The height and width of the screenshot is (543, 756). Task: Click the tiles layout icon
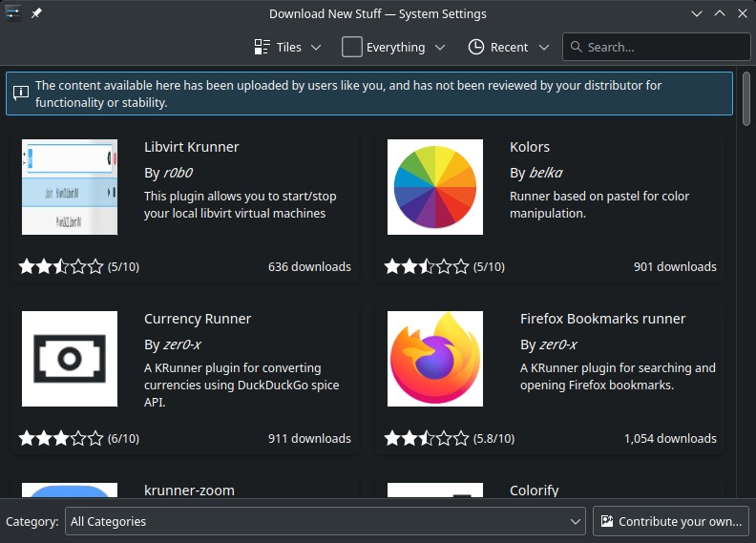coord(262,47)
